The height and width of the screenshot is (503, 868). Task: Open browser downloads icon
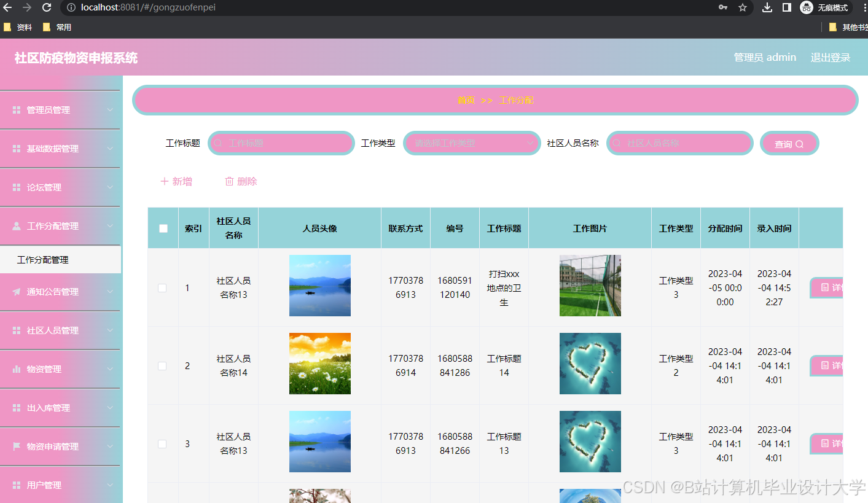click(x=767, y=7)
